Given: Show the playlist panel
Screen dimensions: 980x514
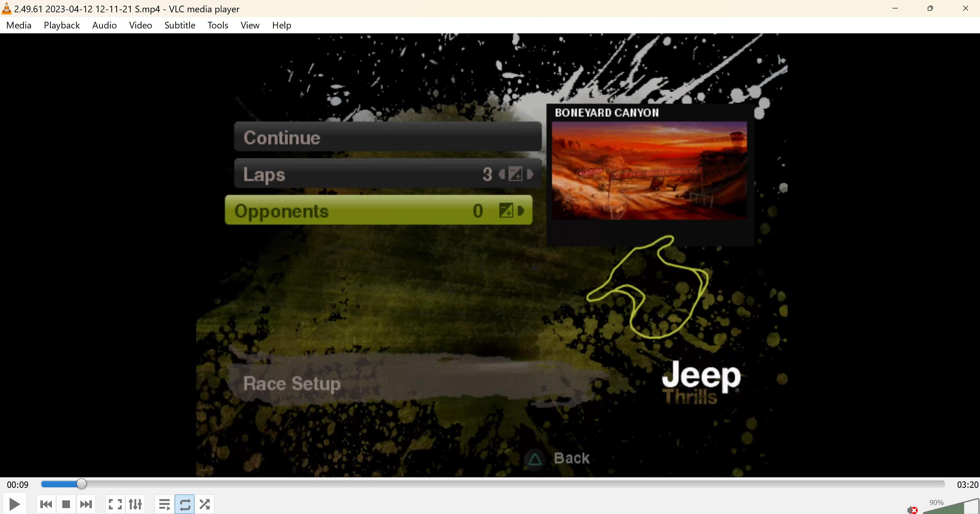Looking at the screenshot, I should 164,504.
